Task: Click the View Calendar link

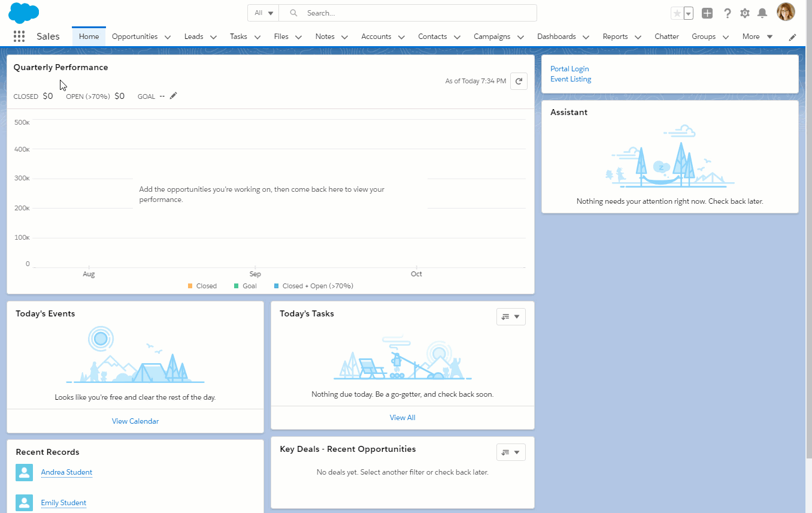Action: point(135,421)
